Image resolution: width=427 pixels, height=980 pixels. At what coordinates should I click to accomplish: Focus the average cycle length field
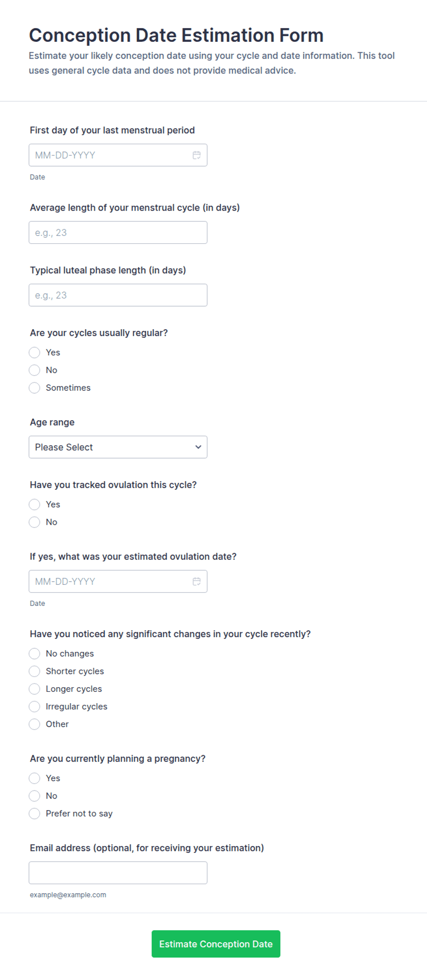[x=118, y=233]
